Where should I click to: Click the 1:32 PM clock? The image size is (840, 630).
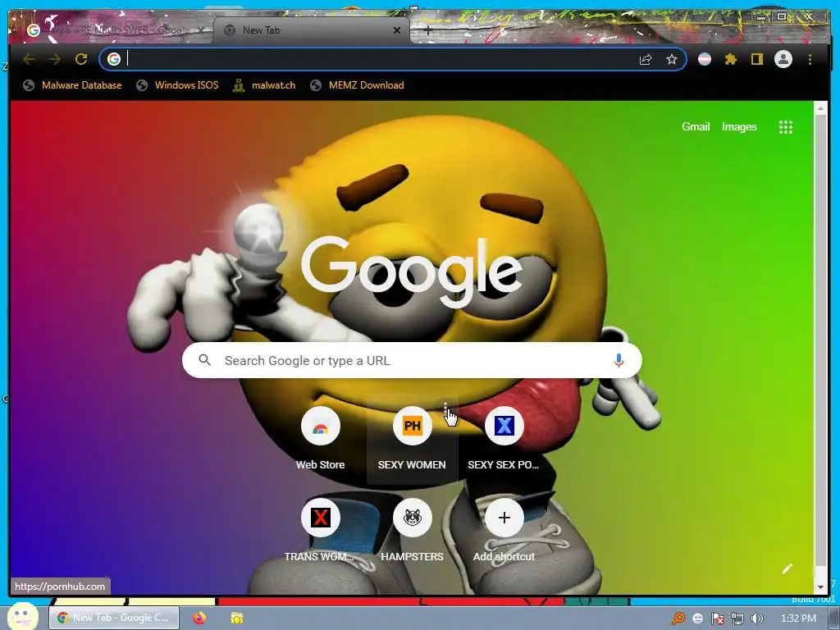pos(798,619)
